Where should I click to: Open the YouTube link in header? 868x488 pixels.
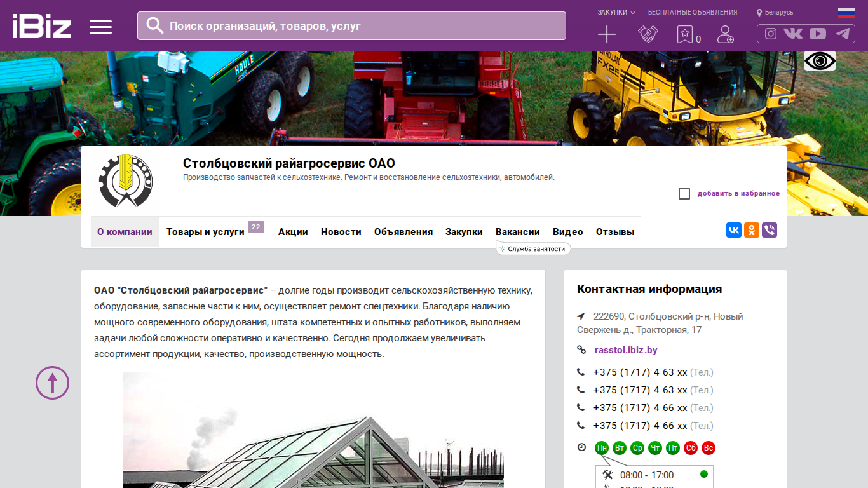click(x=818, y=34)
